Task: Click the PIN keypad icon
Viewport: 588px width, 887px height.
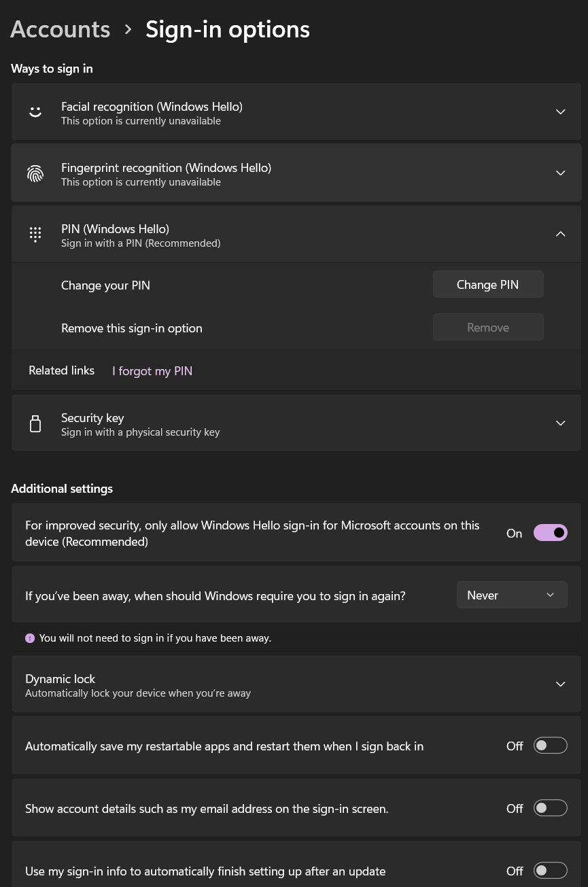Action: tap(35, 234)
